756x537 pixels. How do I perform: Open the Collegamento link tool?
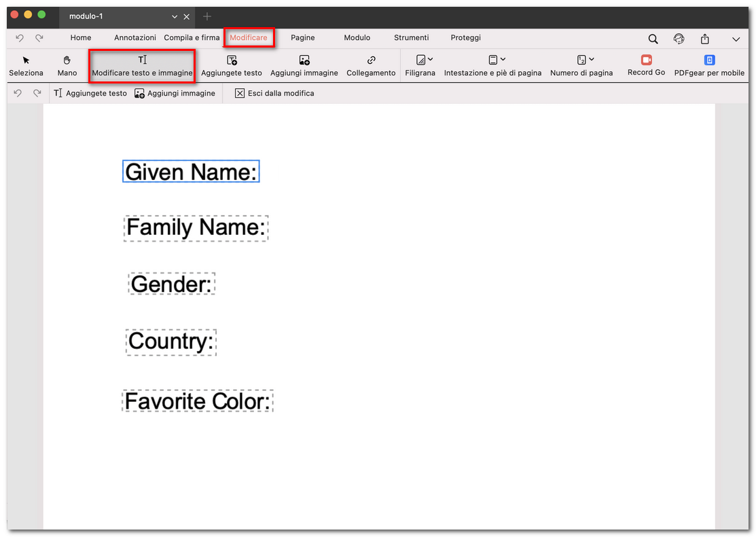coord(371,66)
